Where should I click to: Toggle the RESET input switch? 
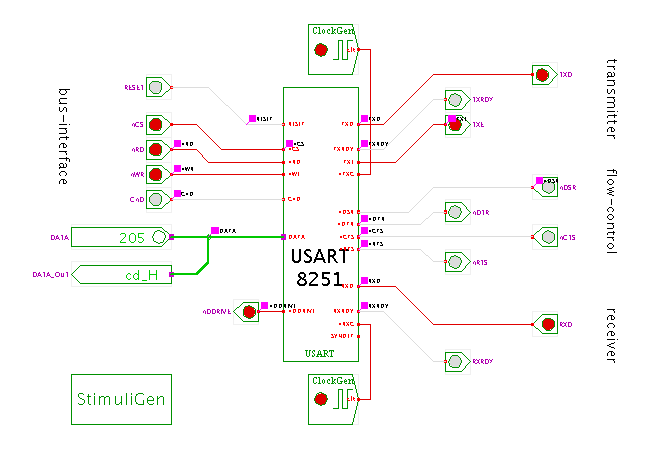point(158,87)
